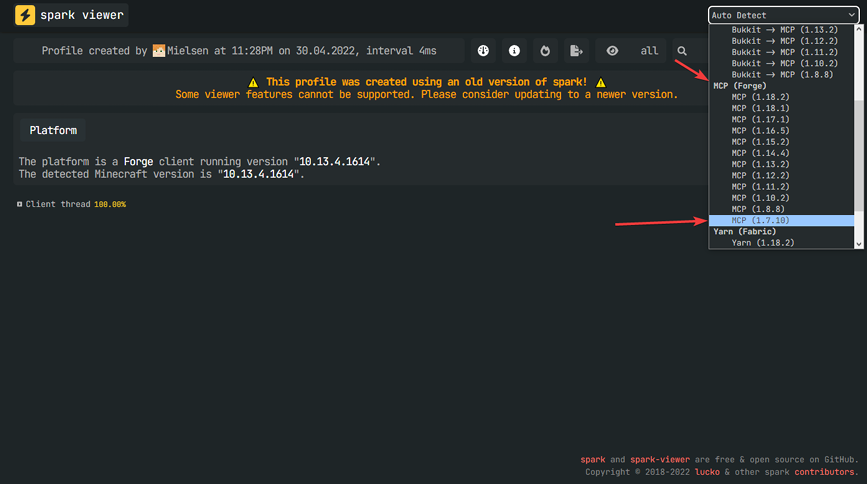Open the flame graph view icon
This screenshot has height=484, width=867.
tap(545, 51)
